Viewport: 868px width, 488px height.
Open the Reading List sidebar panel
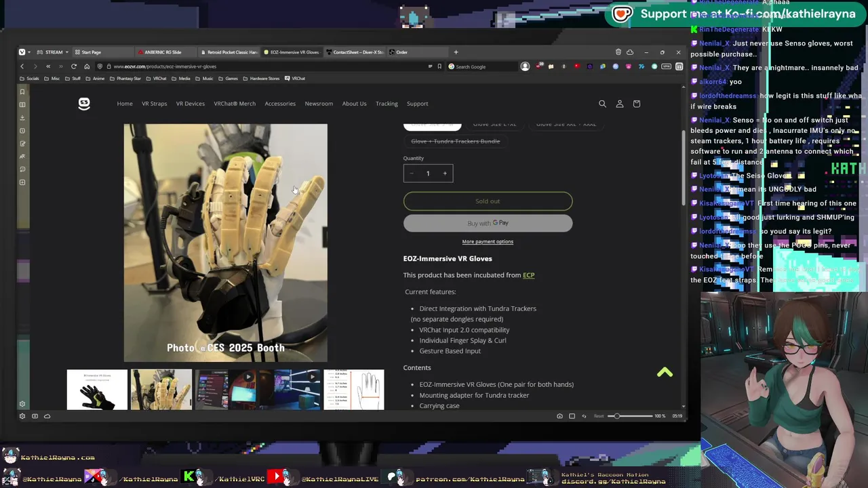point(22,104)
